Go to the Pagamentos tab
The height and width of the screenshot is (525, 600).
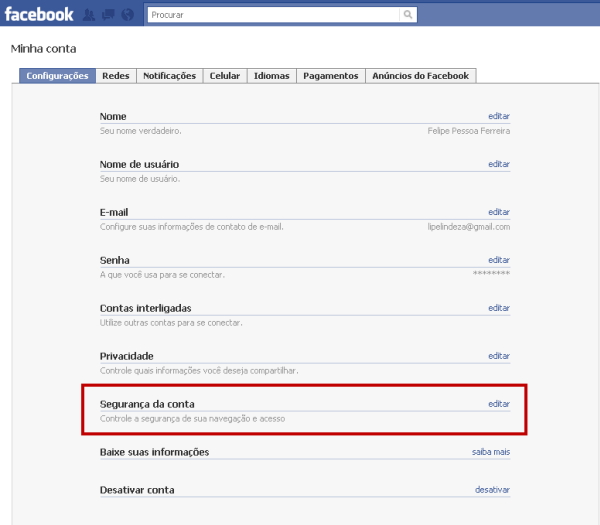331,76
